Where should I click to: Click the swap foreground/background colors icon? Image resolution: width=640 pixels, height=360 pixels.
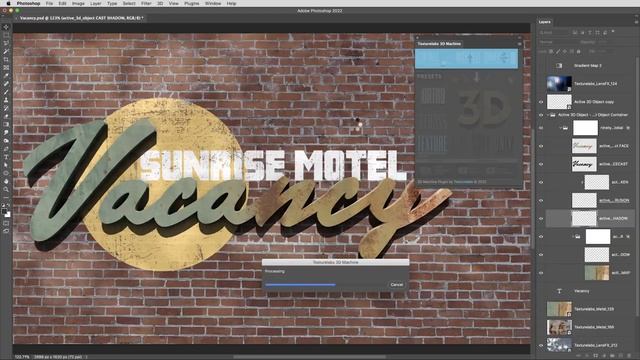click(x=9, y=206)
